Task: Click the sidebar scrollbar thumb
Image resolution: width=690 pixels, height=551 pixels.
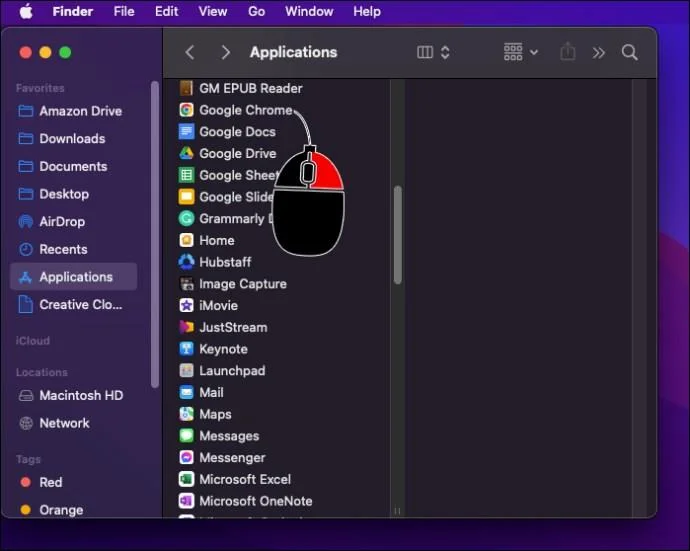Action: (154, 234)
